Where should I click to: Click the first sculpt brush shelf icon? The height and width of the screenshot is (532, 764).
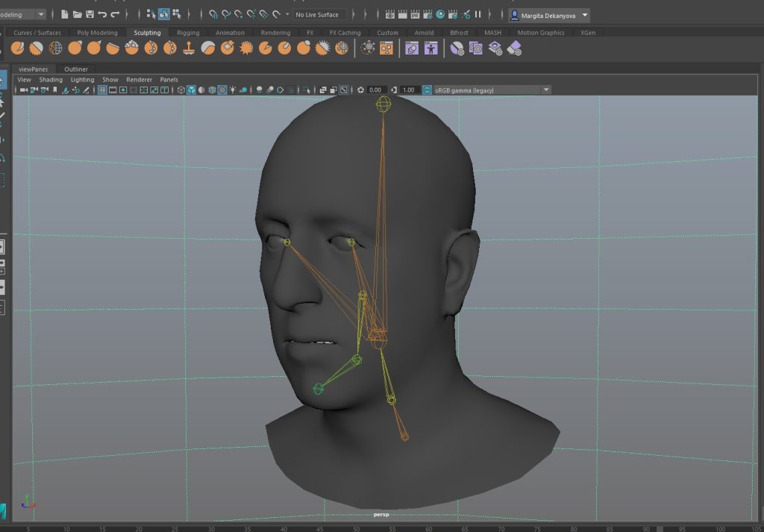[x=17, y=48]
